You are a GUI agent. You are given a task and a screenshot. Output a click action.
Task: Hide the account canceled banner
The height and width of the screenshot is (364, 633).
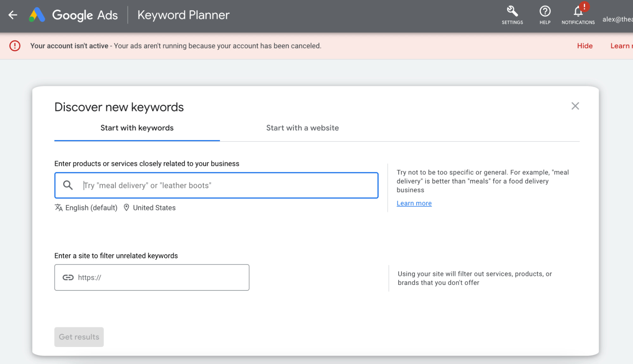point(585,46)
